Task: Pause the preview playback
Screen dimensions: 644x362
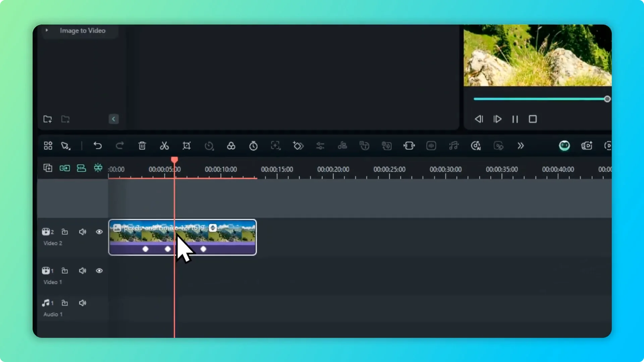Action: [515, 119]
